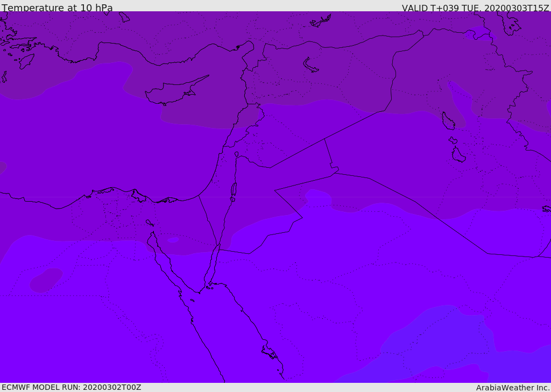The height and width of the screenshot is (392, 551).
Task: Click the 'Temperature at 10 hPa' title text
Action: click(x=57, y=8)
